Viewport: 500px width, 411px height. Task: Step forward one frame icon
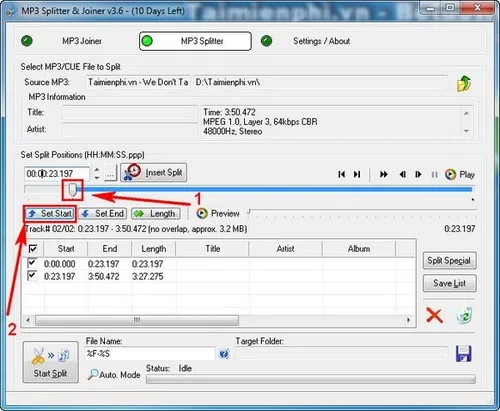pyautogui.click(x=418, y=174)
